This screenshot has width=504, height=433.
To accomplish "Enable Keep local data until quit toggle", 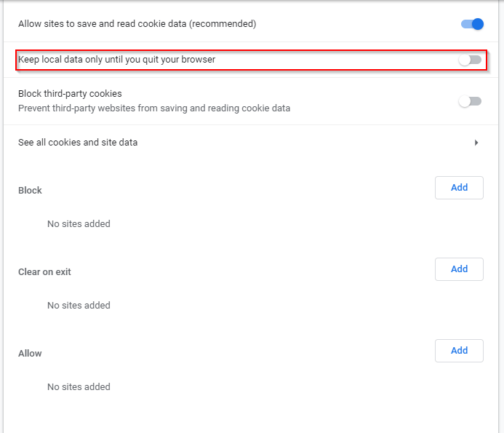I will pyautogui.click(x=470, y=60).
